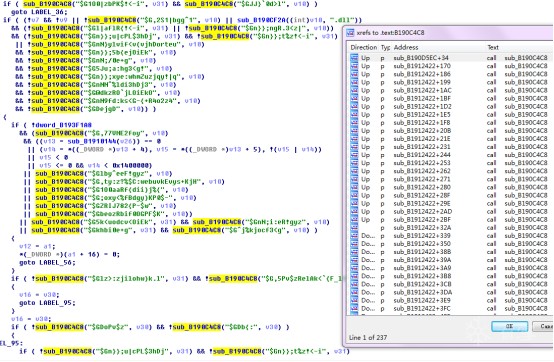This screenshot has width=554, height=362.
Task: Click the xref icon in row sub_B1912422+1E5
Action: point(354,115)
